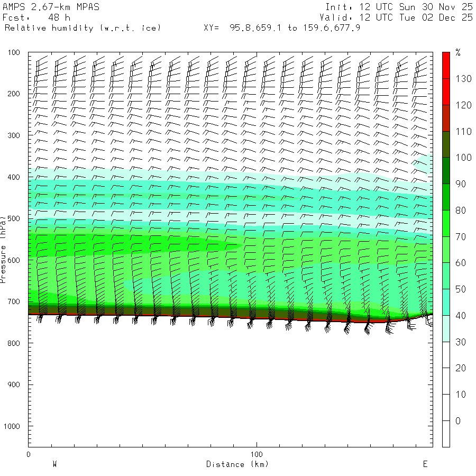The height and width of the screenshot is (476, 476).
Task: Click the mint colorbar segment 50-60
Action: click(x=446, y=276)
